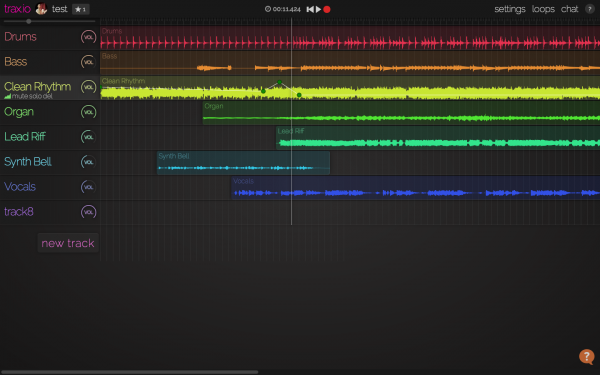600x375 pixels.
Task: Open the loops panel
Action: tap(543, 9)
